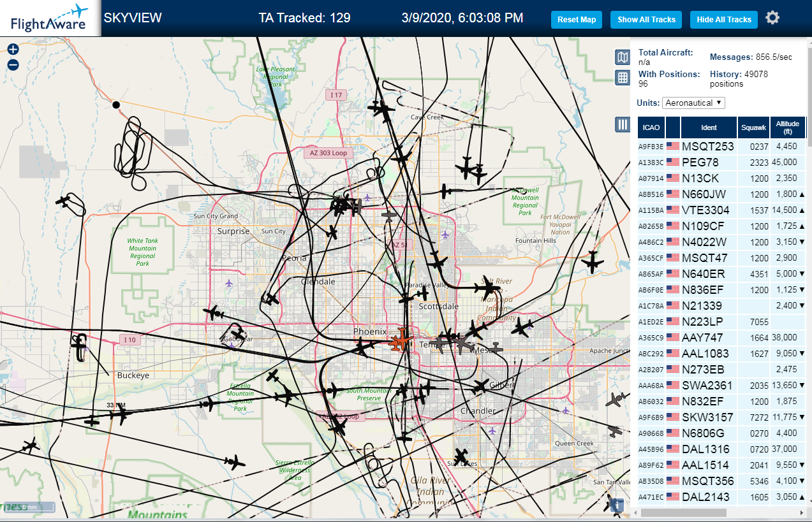Select the DAL2143 aircraft row
This screenshot has width=812, height=522.
pyautogui.click(x=721, y=497)
